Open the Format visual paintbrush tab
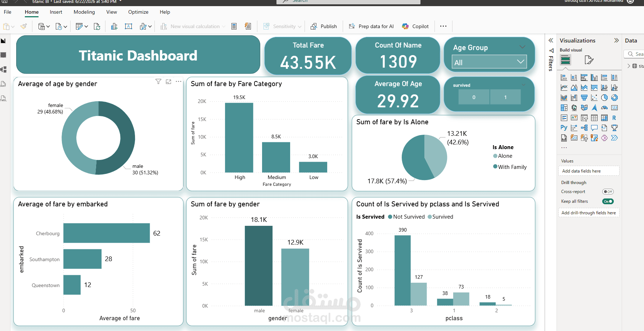The width and height of the screenshot is (644, 331). (x=589, y=60)
